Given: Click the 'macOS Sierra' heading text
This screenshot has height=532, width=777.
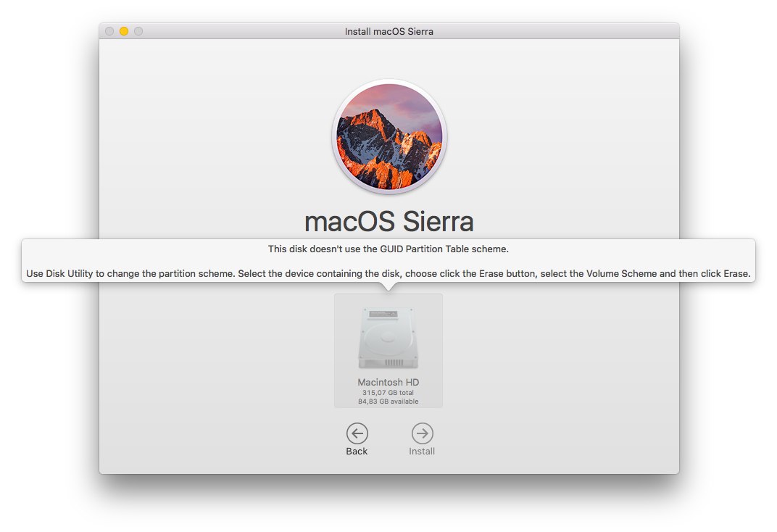Looking at the screenshot, I should click(389, 221).
